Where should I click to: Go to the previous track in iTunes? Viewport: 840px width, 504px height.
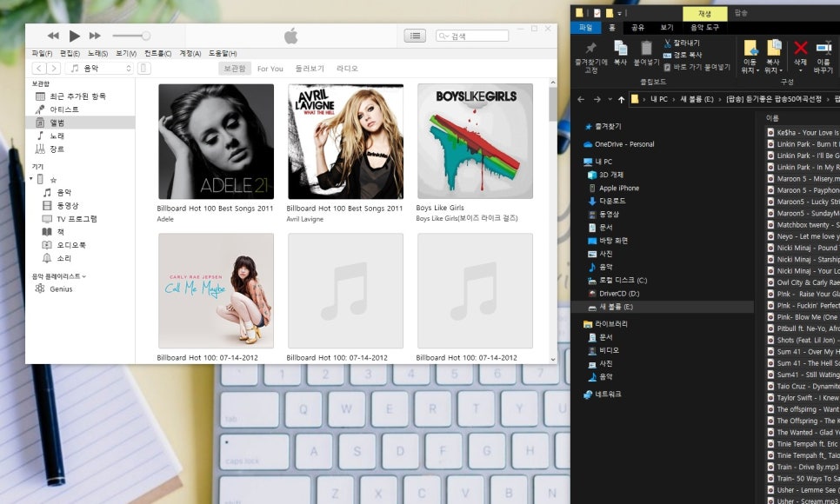click(x=53, y=36)
